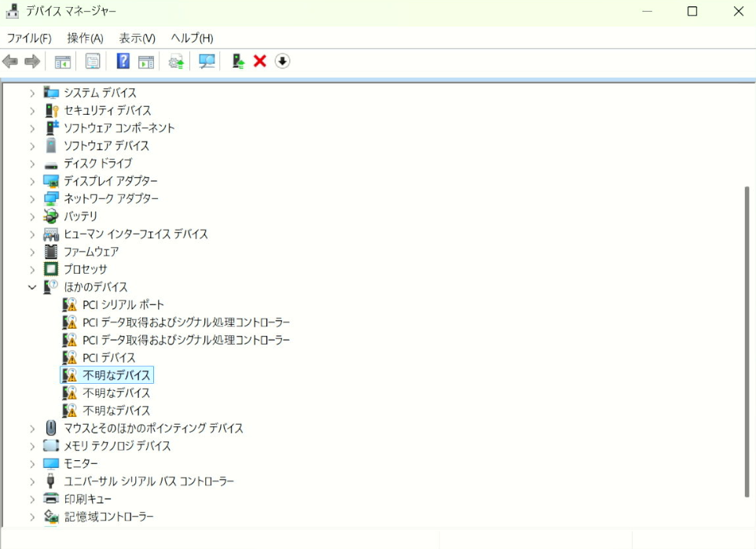Image resolution: width=756 pixels, height=549 pixels.
Task: Click the Forward arrow toolbar icon
Action: click(x=32, y=61)
